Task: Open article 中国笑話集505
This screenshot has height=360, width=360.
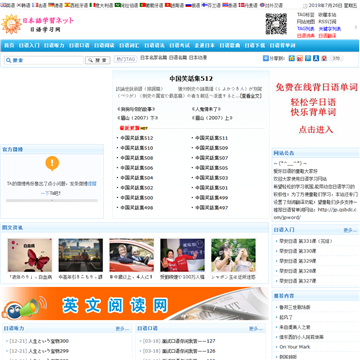Action: (x=211, y=168)
